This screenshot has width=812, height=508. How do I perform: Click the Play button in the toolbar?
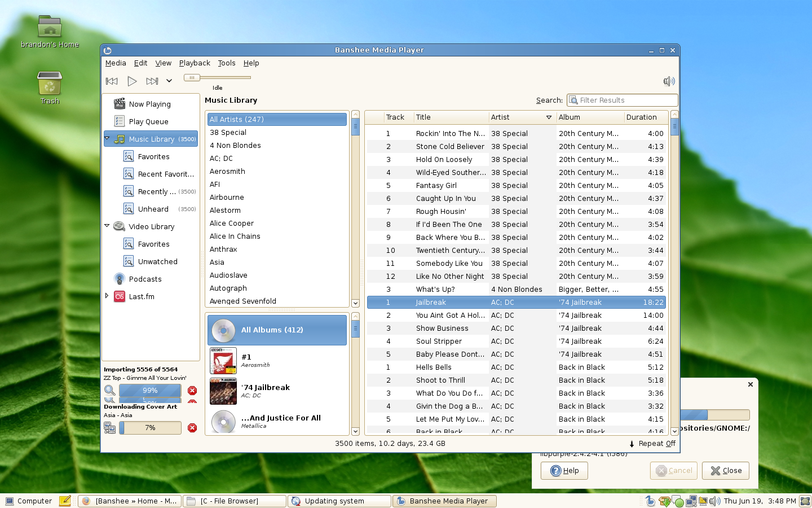point(132,81)
